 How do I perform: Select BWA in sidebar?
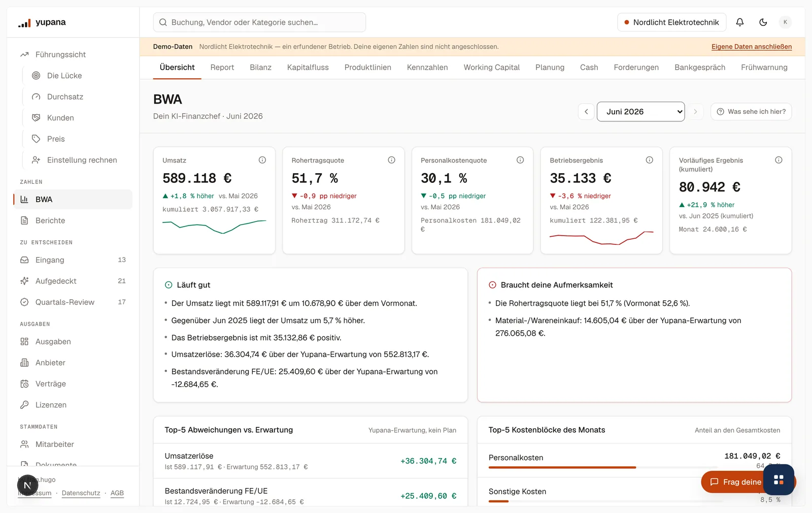[x=73, y=200]
